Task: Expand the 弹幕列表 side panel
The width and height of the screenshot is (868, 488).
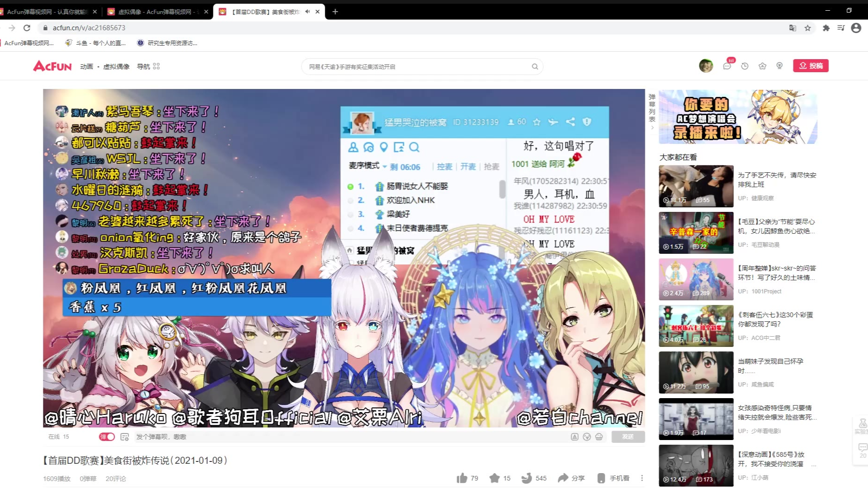Action: pos(652,111)
